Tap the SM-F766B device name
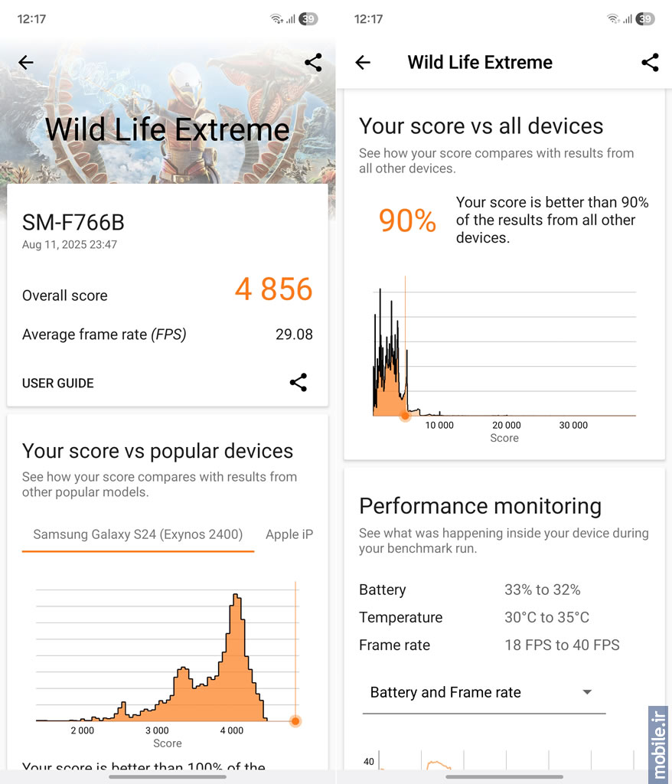Screen dimensions: 672x784 (x=73, y=223)
